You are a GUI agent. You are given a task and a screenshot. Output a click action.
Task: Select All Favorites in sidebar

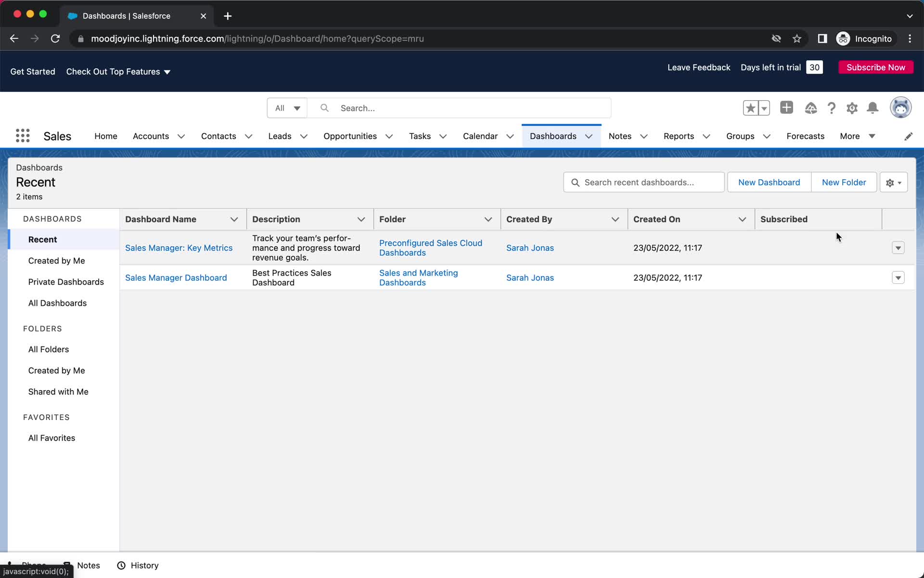coord(51,438)
